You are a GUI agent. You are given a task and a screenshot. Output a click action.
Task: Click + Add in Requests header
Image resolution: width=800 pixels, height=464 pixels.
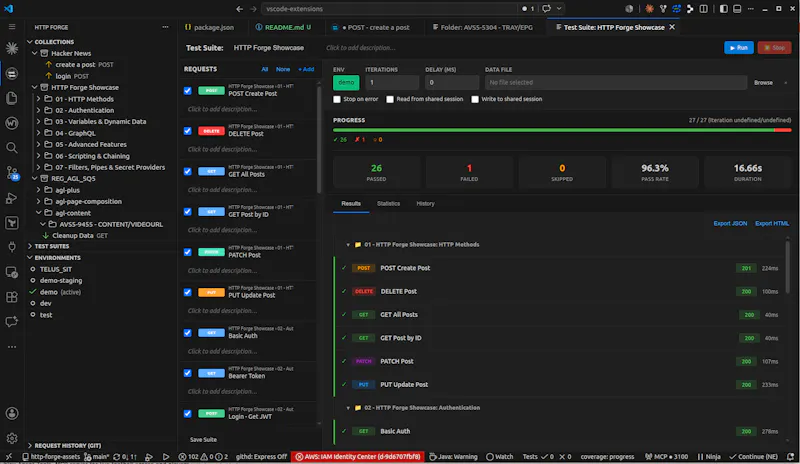[x=306, y=69]
